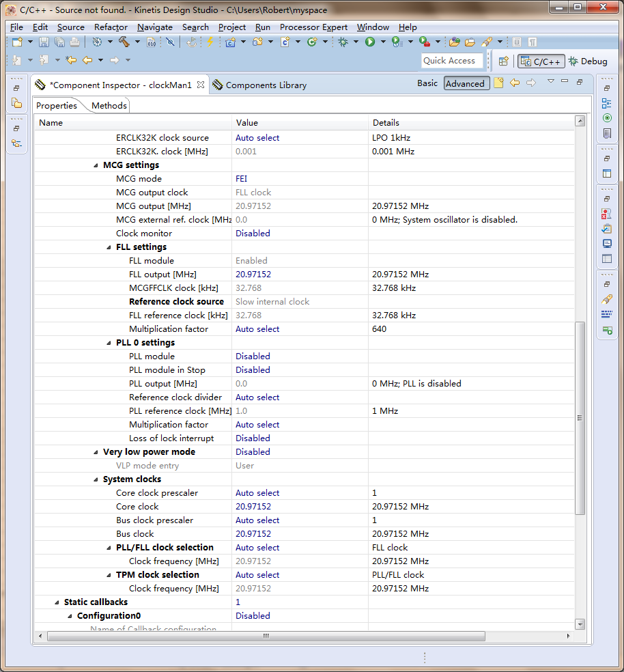This screenshot has width=624, height=672.
Task: Open the Console monitor icon in right sidebar
Action: click(606, 244)
